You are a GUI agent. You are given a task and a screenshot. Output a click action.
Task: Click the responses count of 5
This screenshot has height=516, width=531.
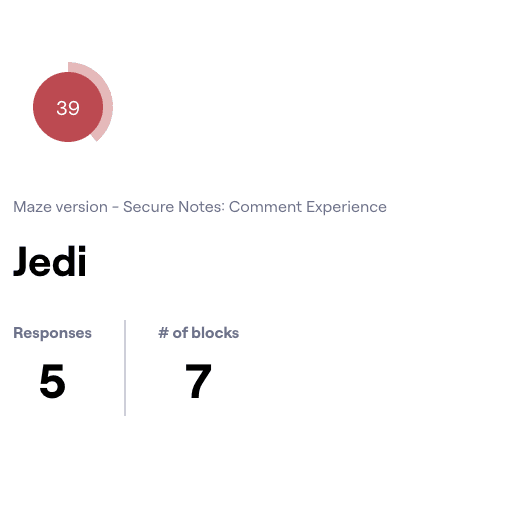tap(52, 381)
